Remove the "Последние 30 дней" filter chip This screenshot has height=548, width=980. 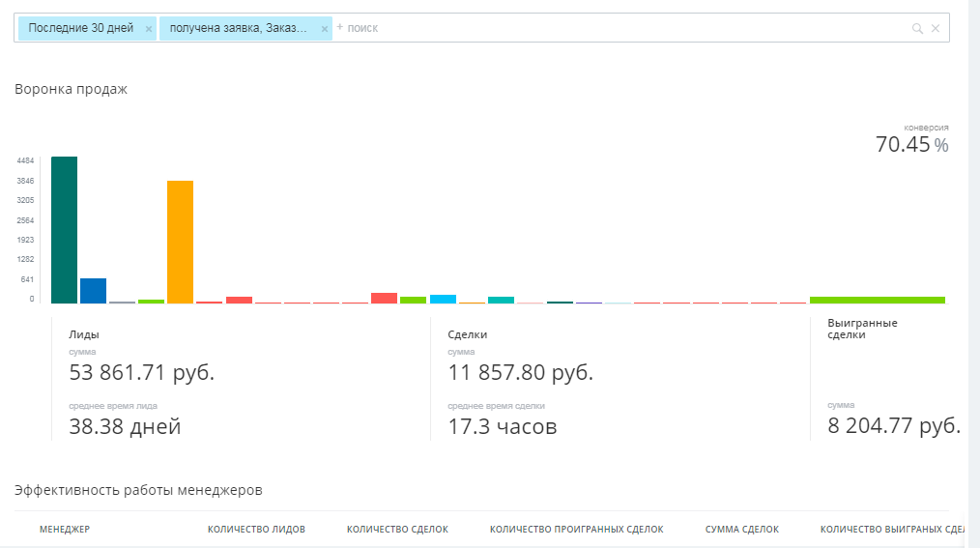tap(149, 29)
